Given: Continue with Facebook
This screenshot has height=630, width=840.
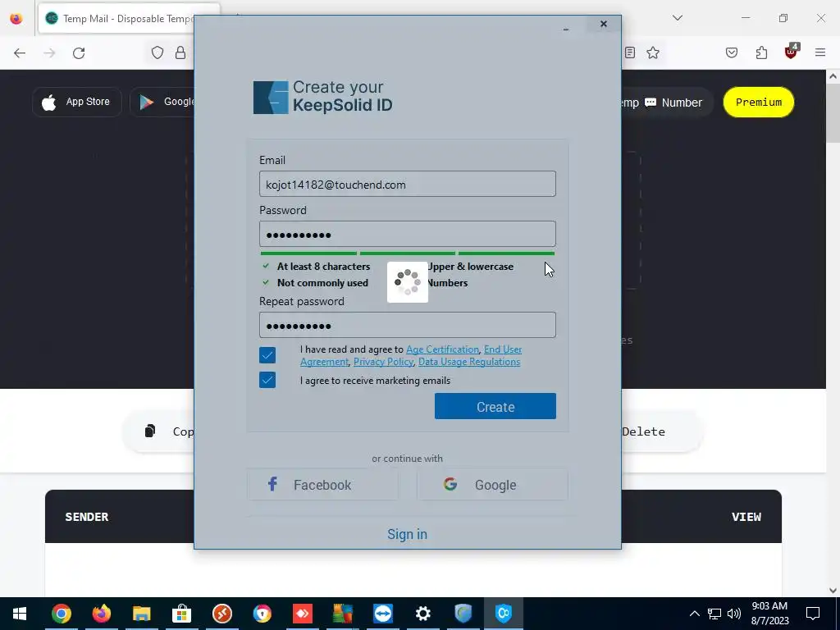Looking at the screenshot, I should (x=322, y=485).
